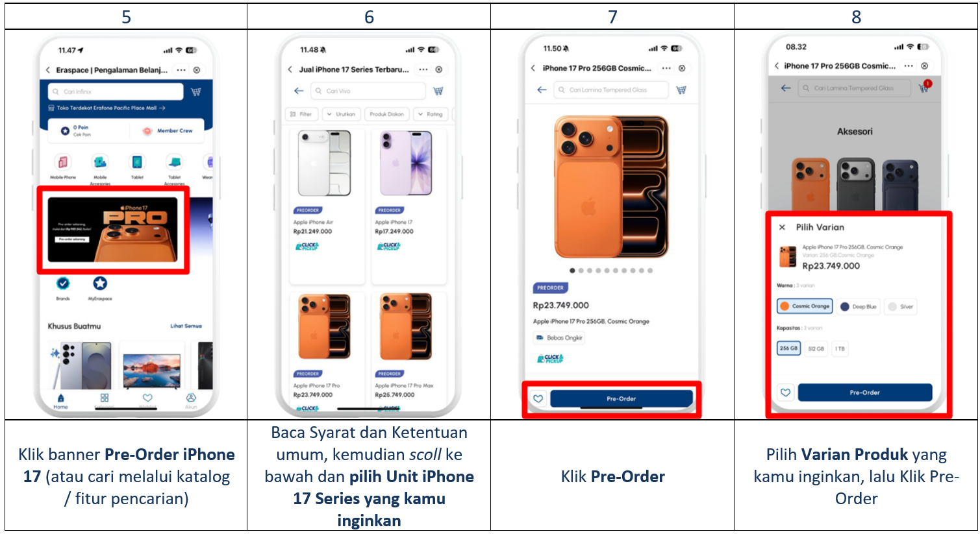The image size is (980, 534).
Task: Open the Filter options chip
Action: coord(301,114)
